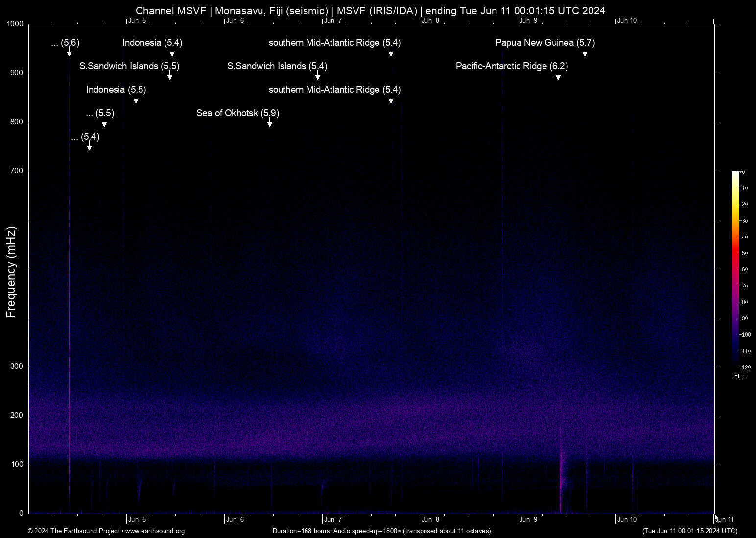Select the -90 value on the color scale
The image size is (756, 538).
744,318
